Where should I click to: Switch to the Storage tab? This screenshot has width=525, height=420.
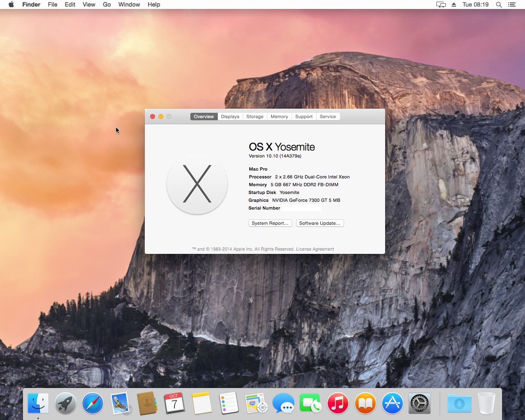(x=255, y=116)
